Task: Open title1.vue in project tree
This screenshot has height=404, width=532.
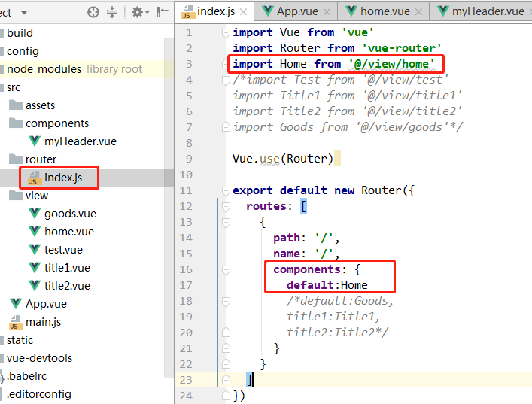Action: [x=67, y=268]
